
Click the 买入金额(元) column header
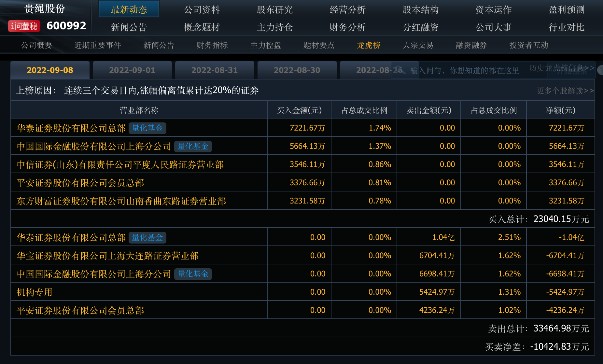pos(299,110)
